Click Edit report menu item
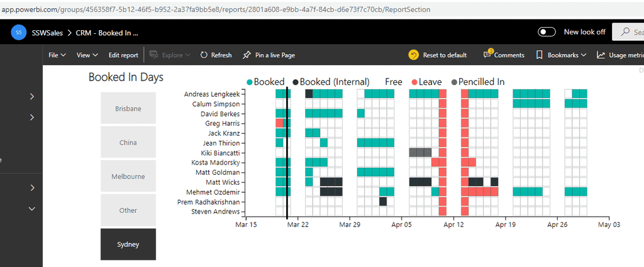This screenshot has height=267, width=644. [123, 55]
